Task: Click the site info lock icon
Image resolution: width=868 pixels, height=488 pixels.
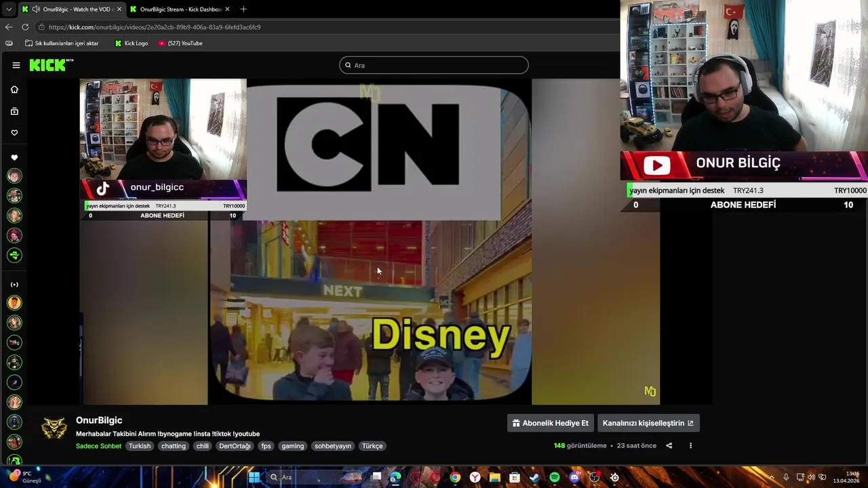Action: click(x=41, y=27)
